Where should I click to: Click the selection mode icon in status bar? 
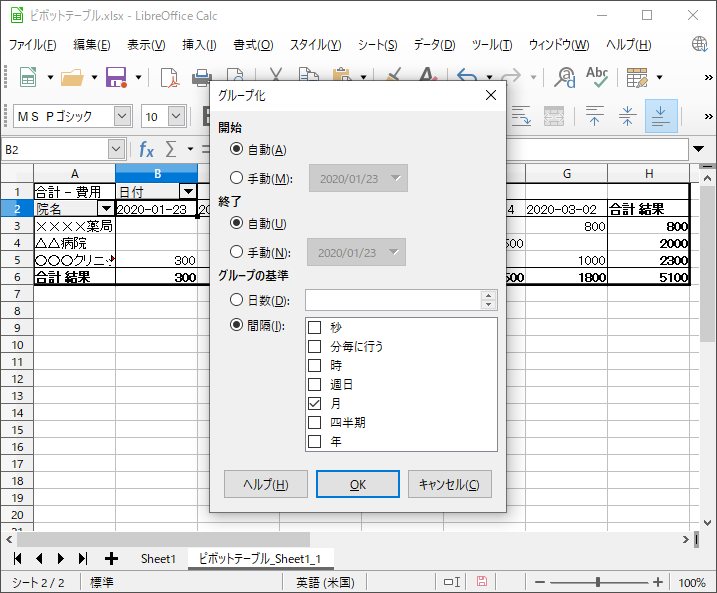pyautogui.click(x=452, y=582)
